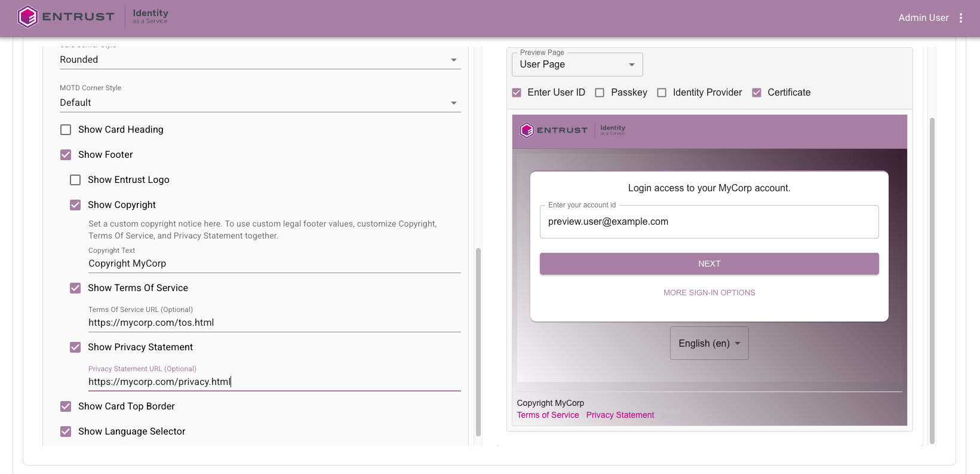
Task: Open the Privacy Statement footer link
Action: pyautogui.click(x=620, y=415)
